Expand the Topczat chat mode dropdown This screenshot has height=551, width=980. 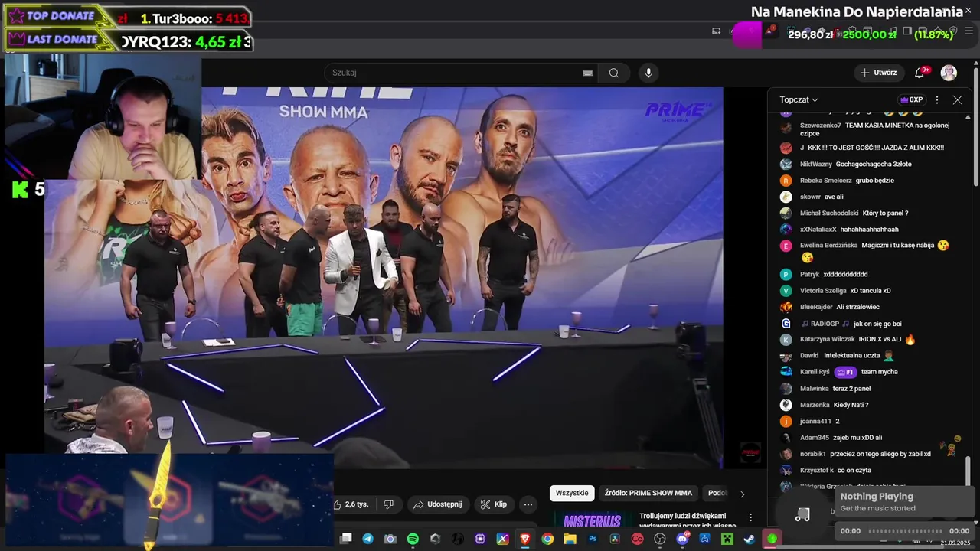pyautogui.click(x=799, y=99)
